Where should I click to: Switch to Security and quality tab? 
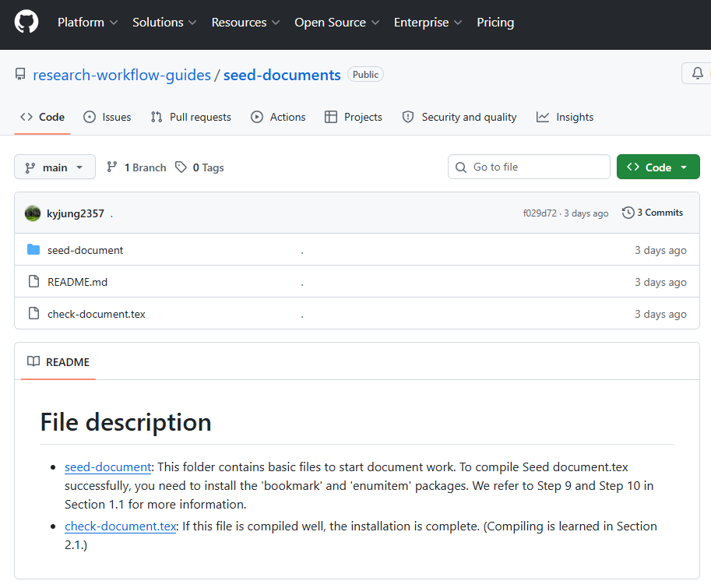coord(459,117)
